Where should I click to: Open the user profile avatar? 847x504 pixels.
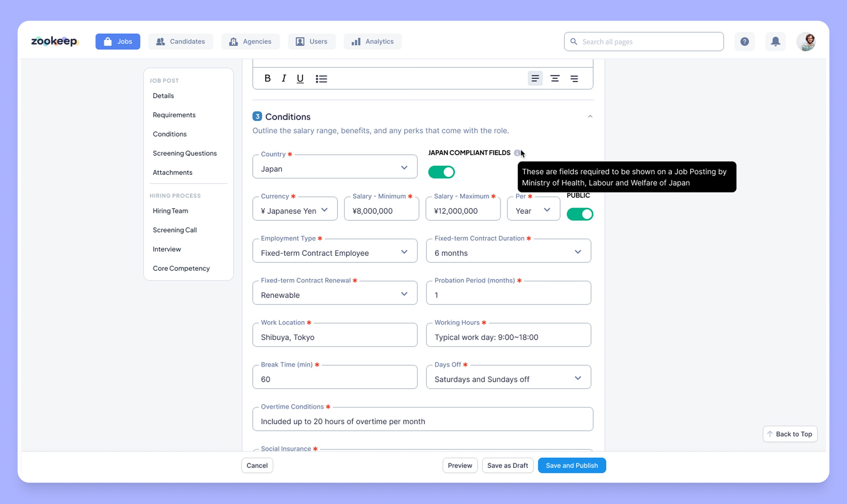pos(806,42)
